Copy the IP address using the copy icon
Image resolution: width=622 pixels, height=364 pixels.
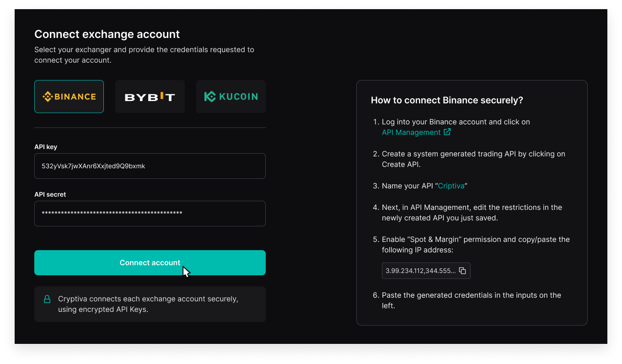click(x=463, y=271)
